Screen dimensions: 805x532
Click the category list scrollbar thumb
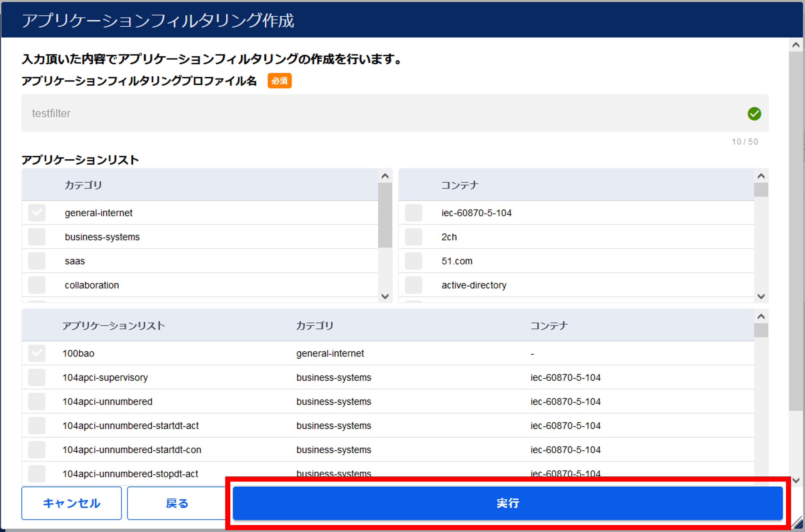385,215
